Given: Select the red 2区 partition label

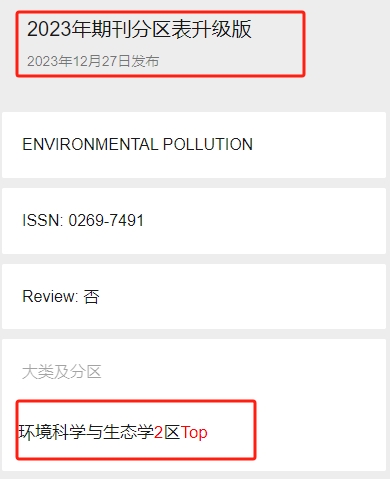Looking at the screenshot, I should (167, 432).
